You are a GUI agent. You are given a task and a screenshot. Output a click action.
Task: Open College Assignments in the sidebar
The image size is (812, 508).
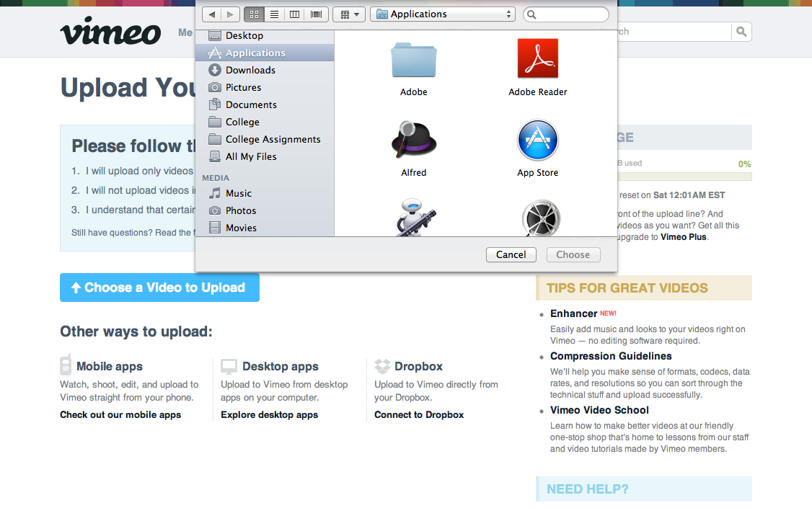[x=265, y=139]
